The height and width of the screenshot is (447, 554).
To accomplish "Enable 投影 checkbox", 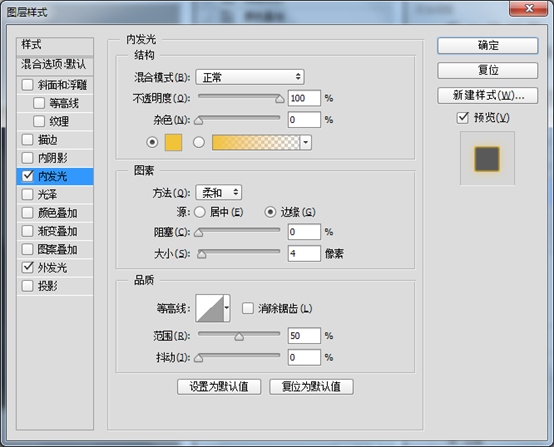I will [27, 286].
